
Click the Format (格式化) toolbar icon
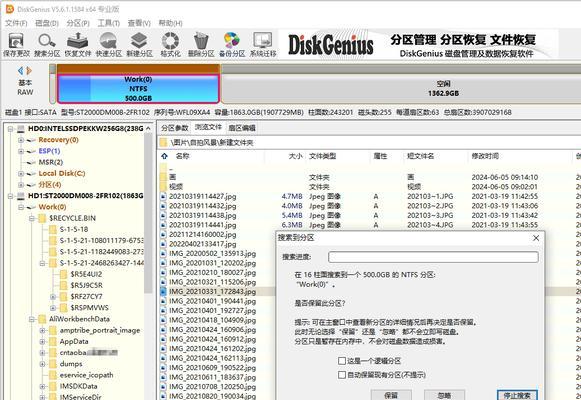click(x=170, y=41)
